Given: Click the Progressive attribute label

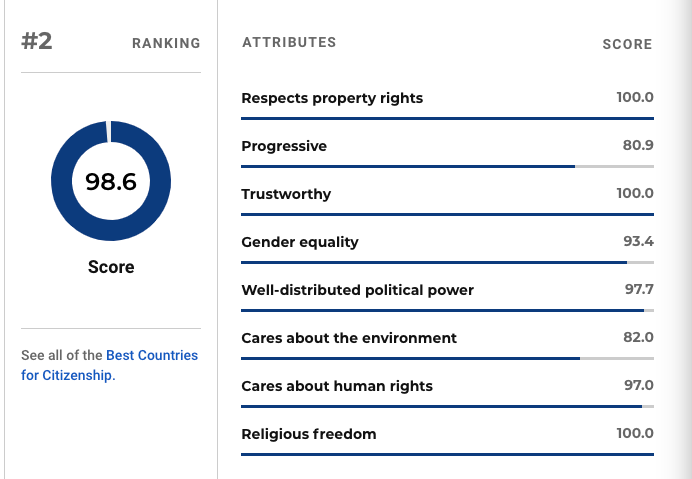Looking at the screenshot, I should coord(284,146).
